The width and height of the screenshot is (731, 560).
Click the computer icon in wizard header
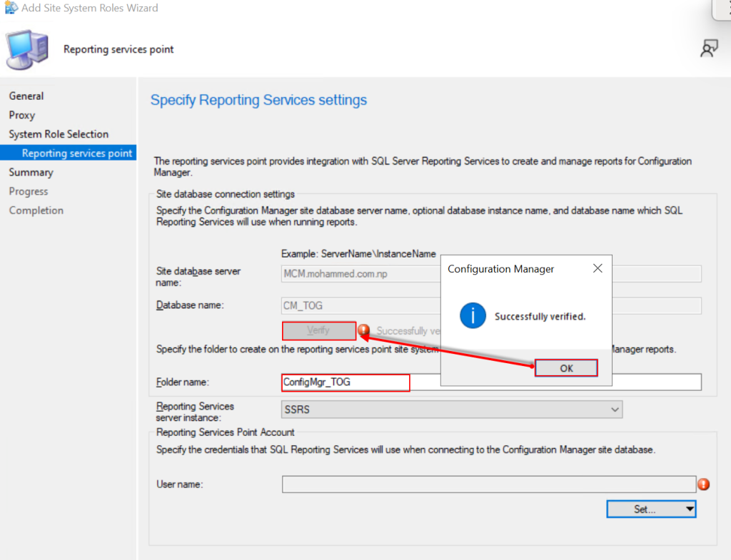tap(27, 49)
